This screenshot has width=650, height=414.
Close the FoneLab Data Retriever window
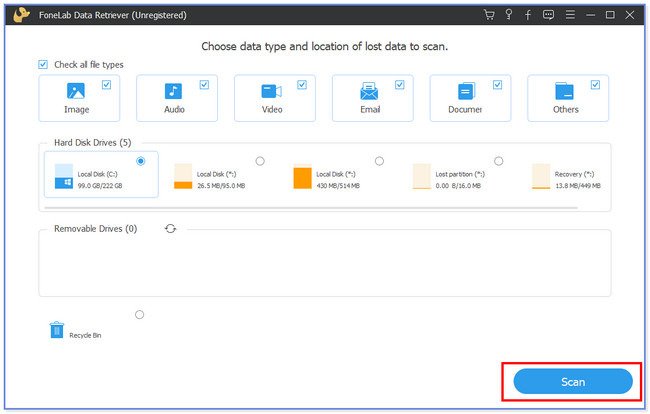pos(630,15)
